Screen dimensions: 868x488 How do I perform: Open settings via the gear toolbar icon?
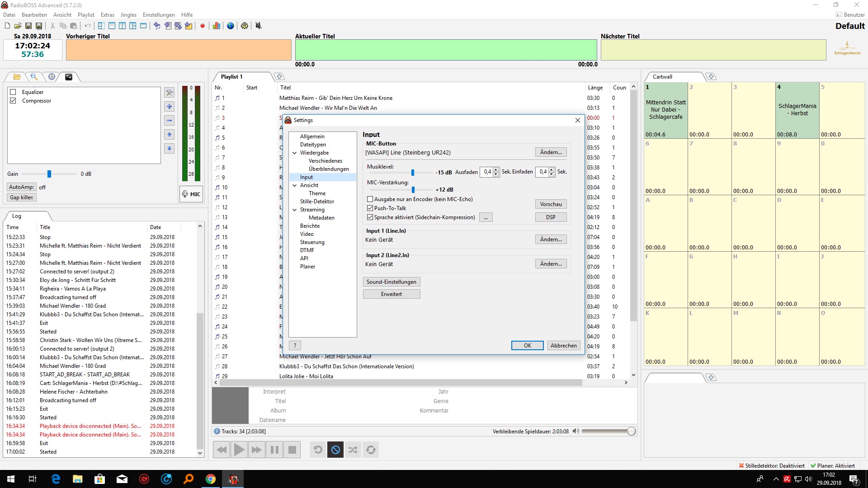(245, 26)
